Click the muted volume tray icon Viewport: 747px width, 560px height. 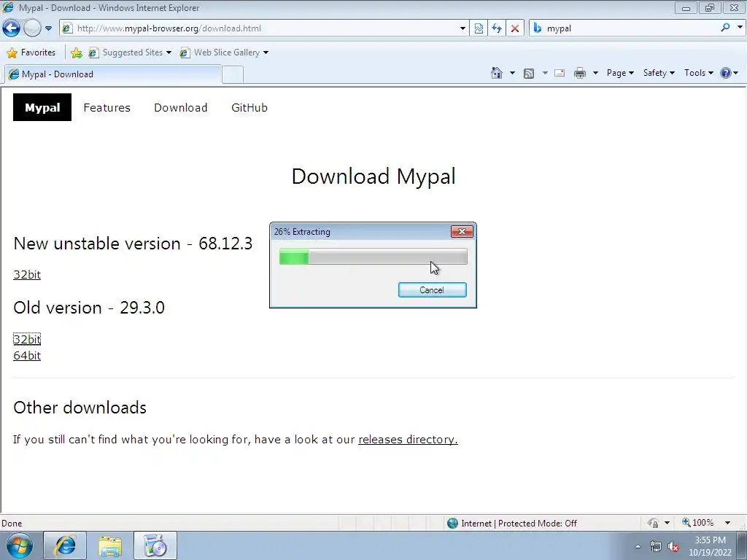tap(673, 547)
